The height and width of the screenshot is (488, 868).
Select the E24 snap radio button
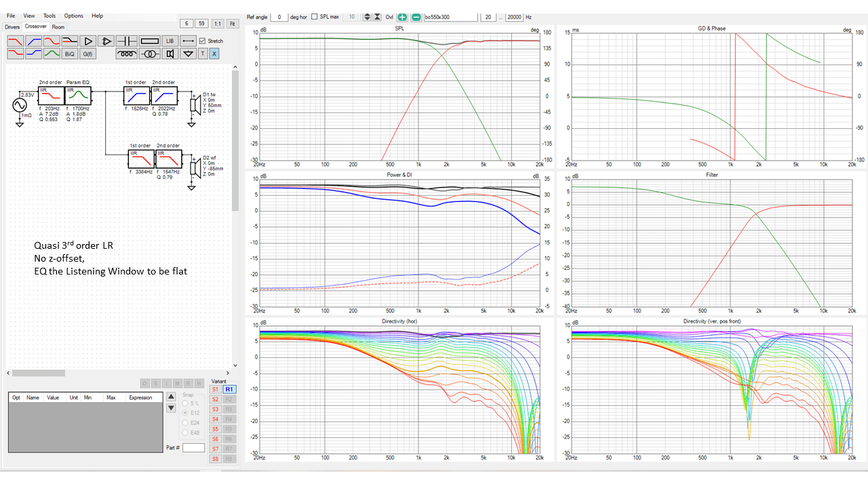(x=186, y=423)
